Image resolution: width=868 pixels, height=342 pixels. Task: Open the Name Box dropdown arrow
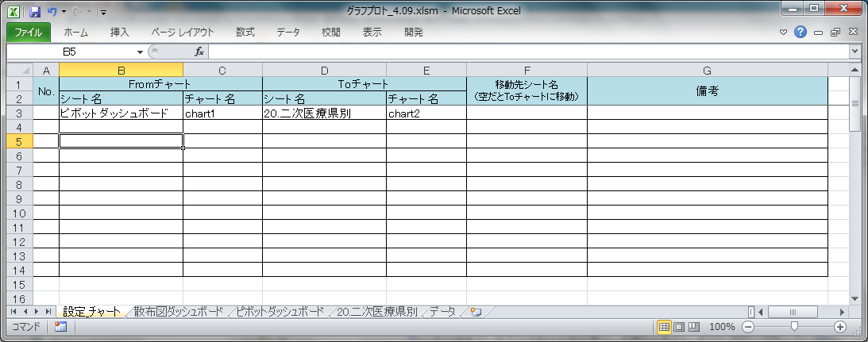pos(140,52)
